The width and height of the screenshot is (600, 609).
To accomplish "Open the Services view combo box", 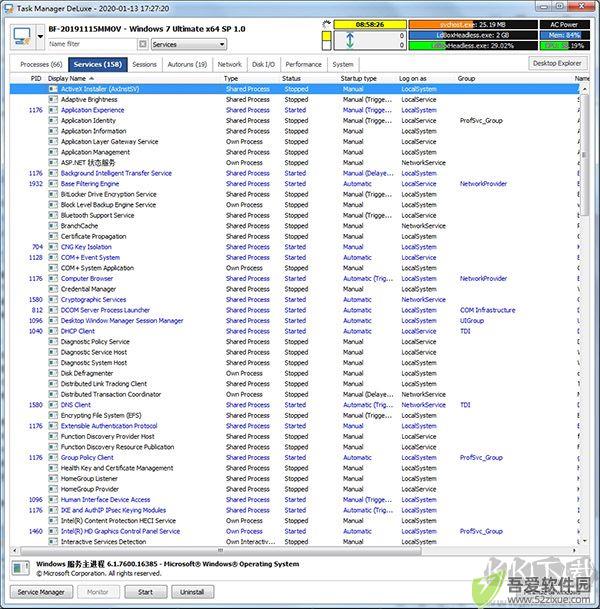I will point(189,44).
